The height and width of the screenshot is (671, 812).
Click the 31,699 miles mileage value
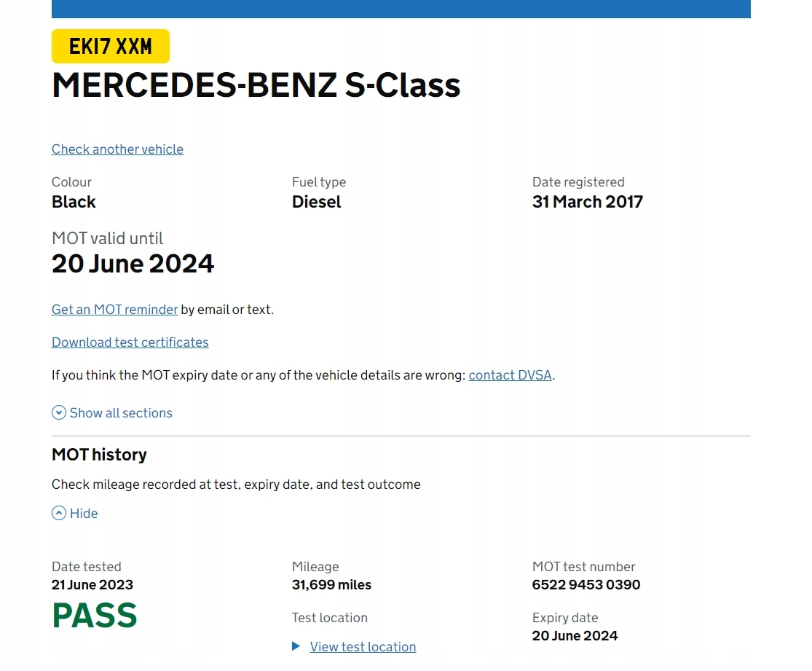(331, 585)
